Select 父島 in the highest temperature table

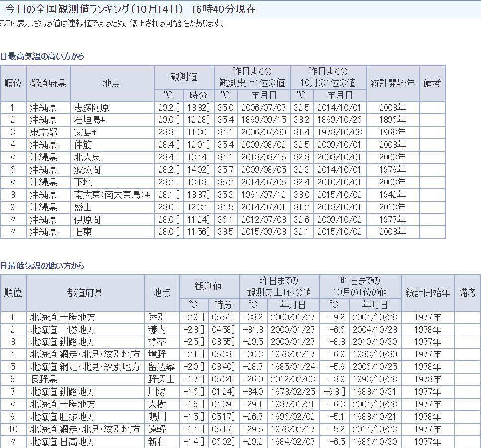point(83,132)
